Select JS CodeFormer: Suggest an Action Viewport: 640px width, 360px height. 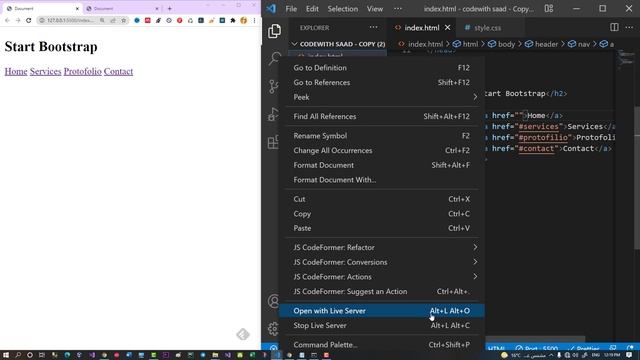[382, 291]
